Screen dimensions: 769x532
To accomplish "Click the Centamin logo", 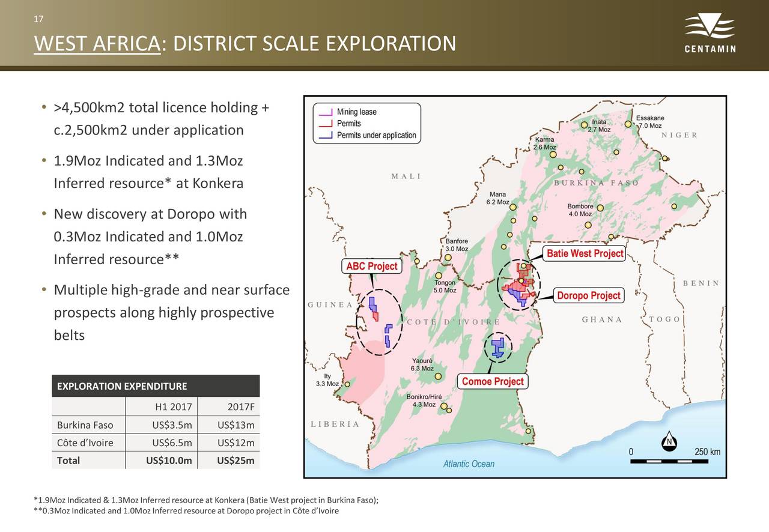I will 710,34.
